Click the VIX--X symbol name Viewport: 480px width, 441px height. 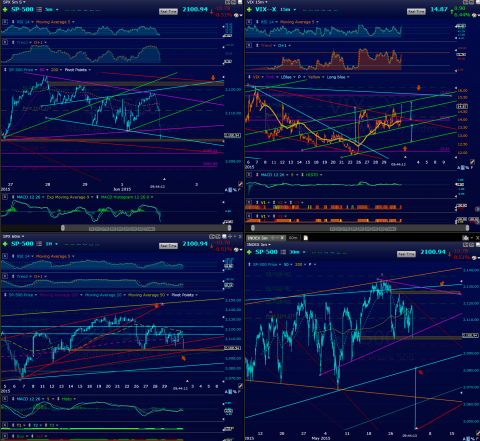coord(266,9)
